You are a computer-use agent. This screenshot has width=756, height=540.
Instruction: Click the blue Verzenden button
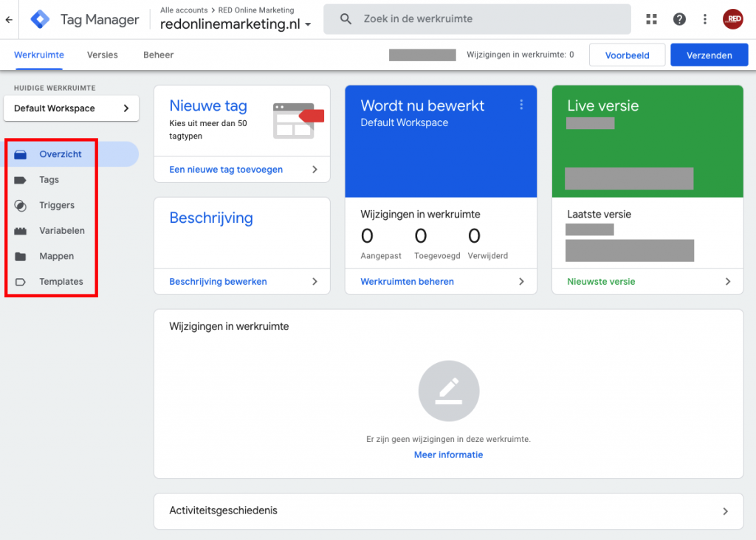pyautogui.click(x=709, y=55)
